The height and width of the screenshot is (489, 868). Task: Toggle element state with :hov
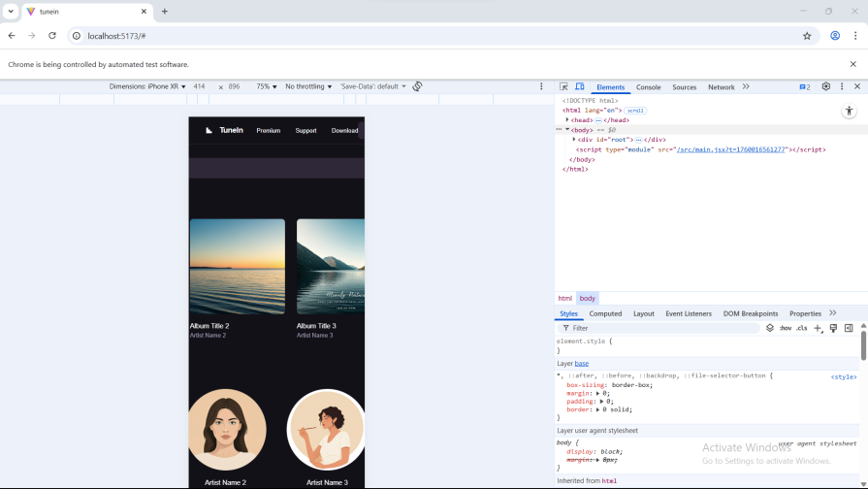coord(786,328)
